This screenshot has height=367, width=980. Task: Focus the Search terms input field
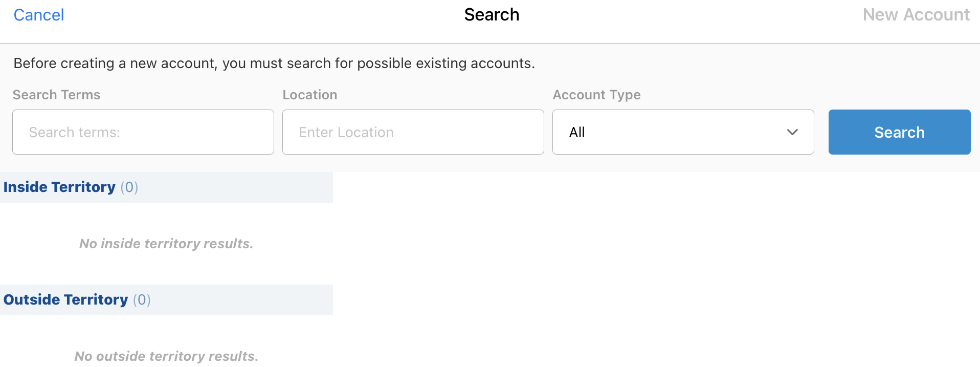point(143,132)
